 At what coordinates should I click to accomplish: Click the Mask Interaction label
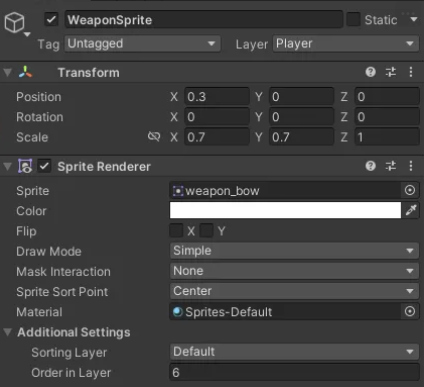point(63,271)
